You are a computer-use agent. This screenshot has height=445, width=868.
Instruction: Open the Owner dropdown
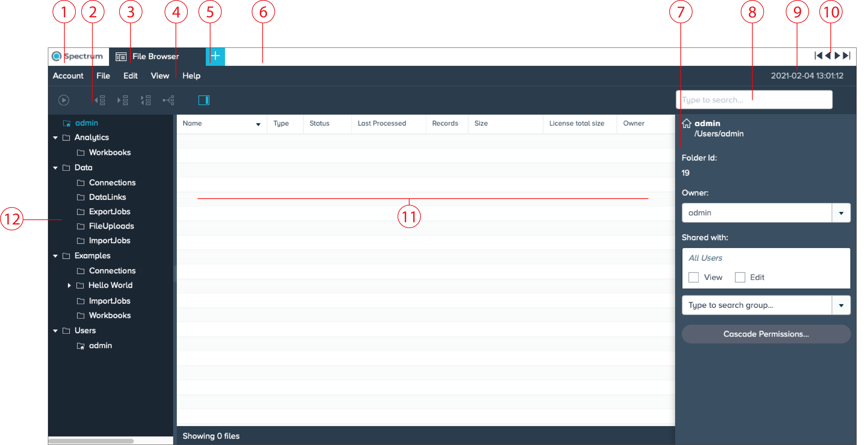(841, 213)
